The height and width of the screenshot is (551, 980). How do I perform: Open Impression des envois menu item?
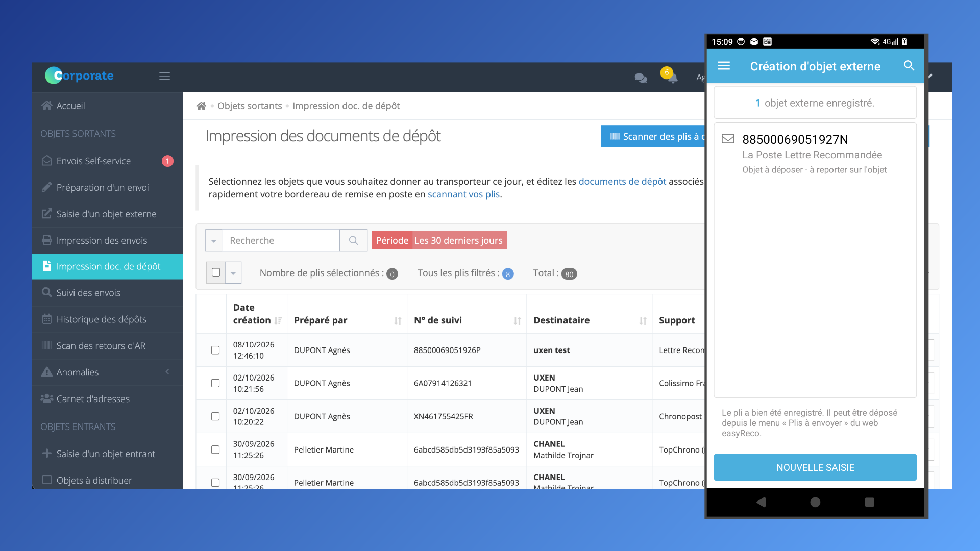tap(107, 240)
